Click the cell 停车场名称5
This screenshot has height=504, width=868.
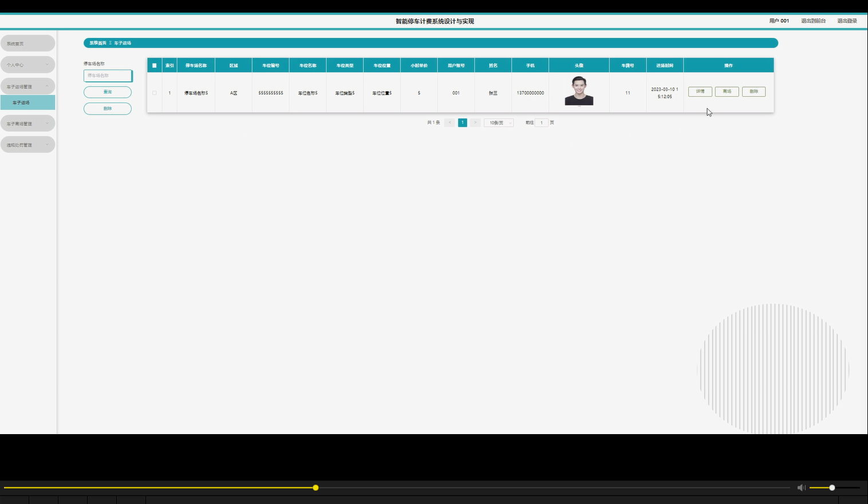pyautogui.click(x=196, y=93)
